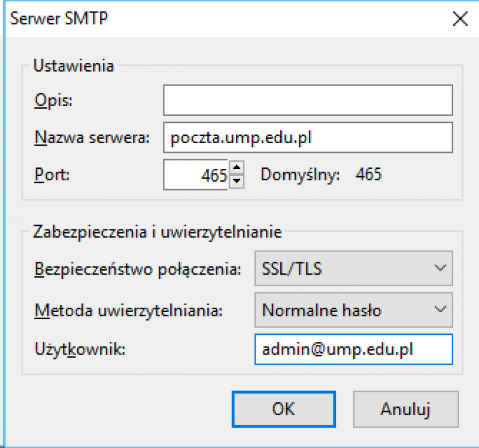This screenshot has height=448, width=479.
Task: Click the "Opis:" label
Action: [53, 100]
